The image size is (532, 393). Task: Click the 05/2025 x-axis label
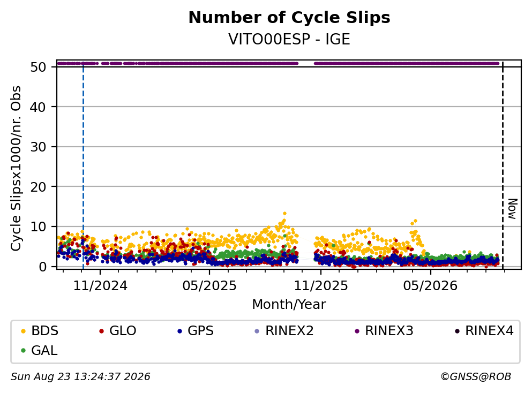coord(209,286)
